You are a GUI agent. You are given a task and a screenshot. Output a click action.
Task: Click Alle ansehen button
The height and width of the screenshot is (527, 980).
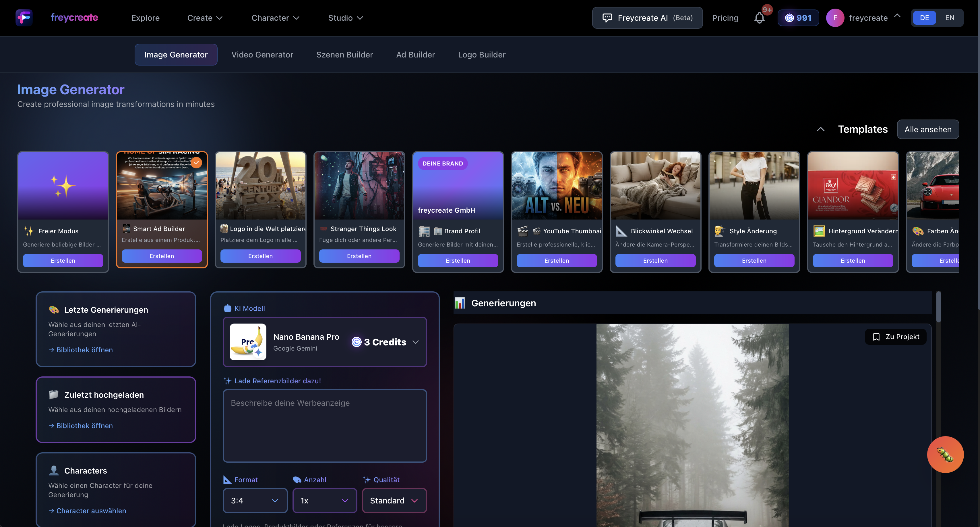[x=928, y=130]
